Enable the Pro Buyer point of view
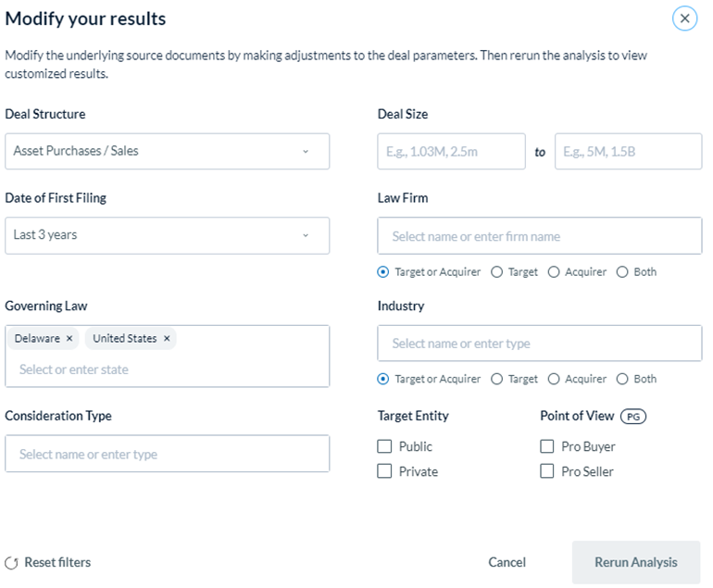 click(546, 446)
